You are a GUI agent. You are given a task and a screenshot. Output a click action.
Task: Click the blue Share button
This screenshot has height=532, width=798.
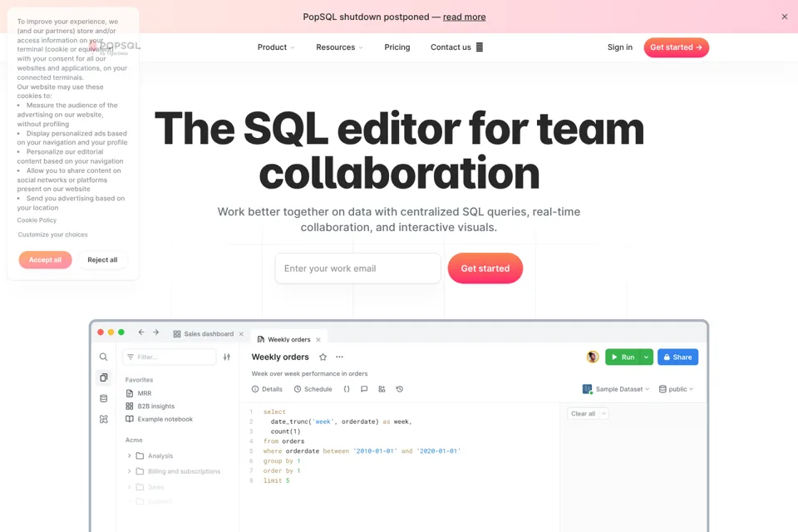[678, 357]
